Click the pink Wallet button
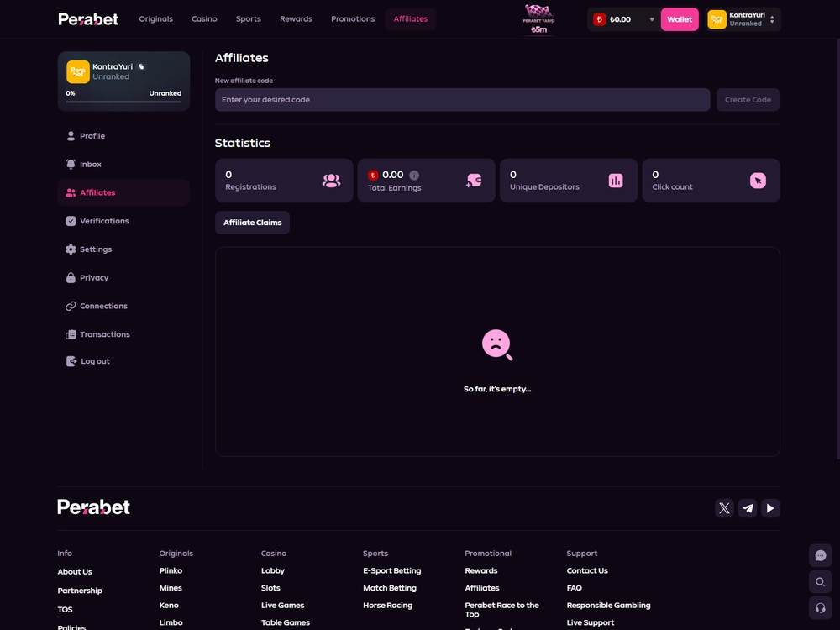840x630 pixels. [x=680, y=19]
